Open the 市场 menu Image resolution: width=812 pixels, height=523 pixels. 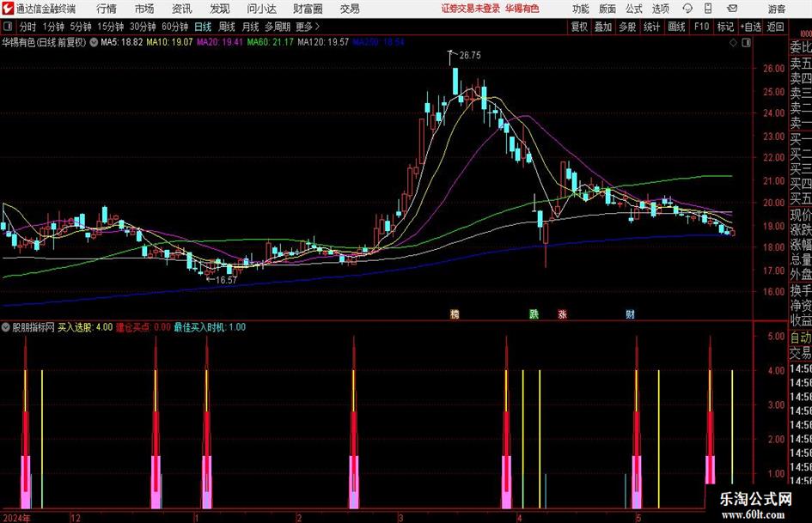[x=144, y=9]
